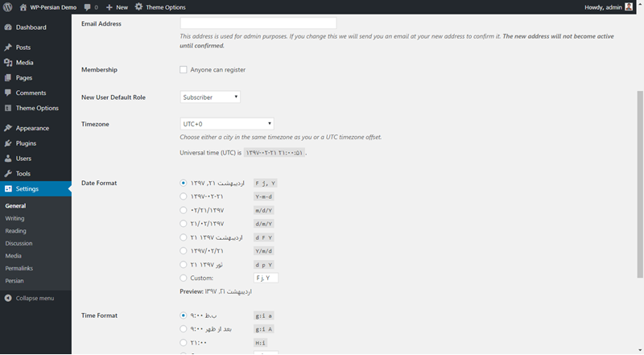
Task: Open the Dashboard gauge icon
Action: (x=8, y=27)
